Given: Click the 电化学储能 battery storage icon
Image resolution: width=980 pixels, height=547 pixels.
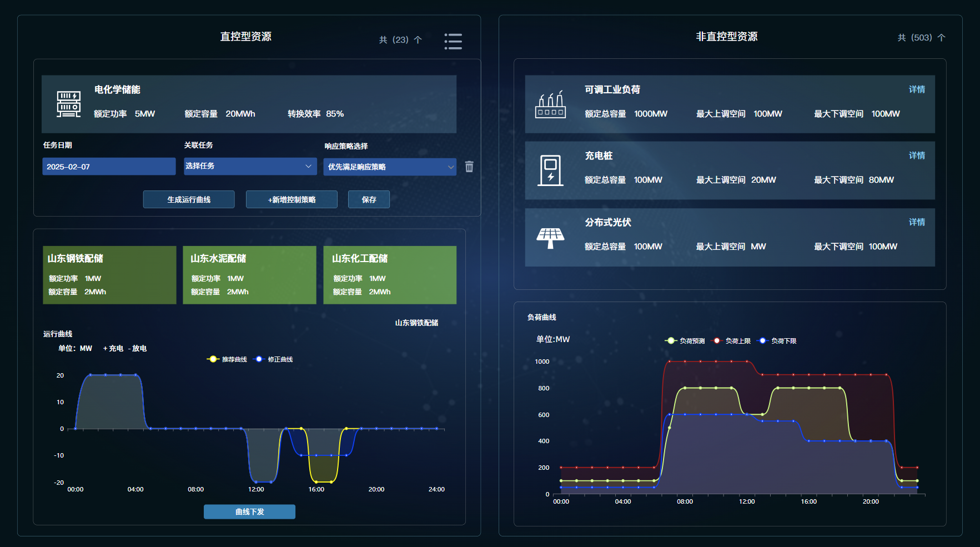Looking at the screenshot, I should tap(69, 104).
